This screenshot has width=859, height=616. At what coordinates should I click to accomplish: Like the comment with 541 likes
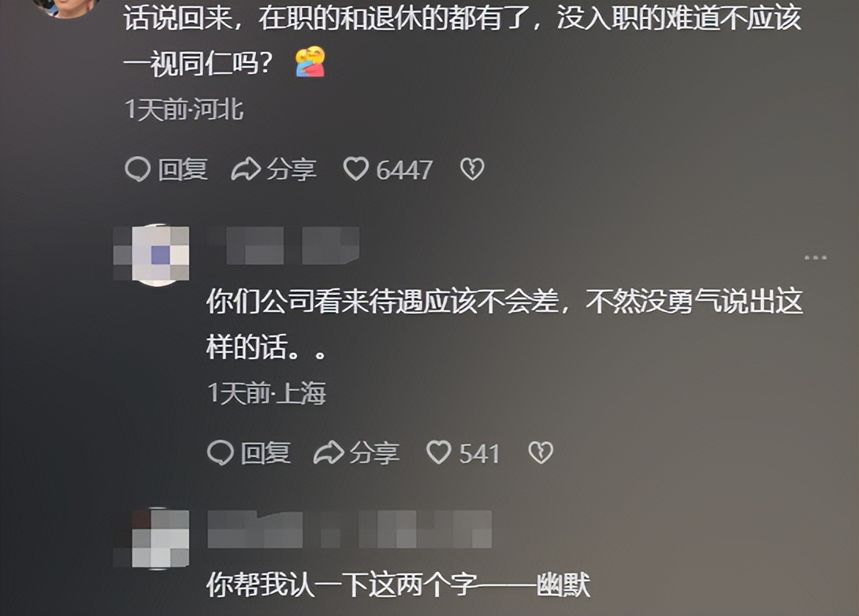point(439,453)
